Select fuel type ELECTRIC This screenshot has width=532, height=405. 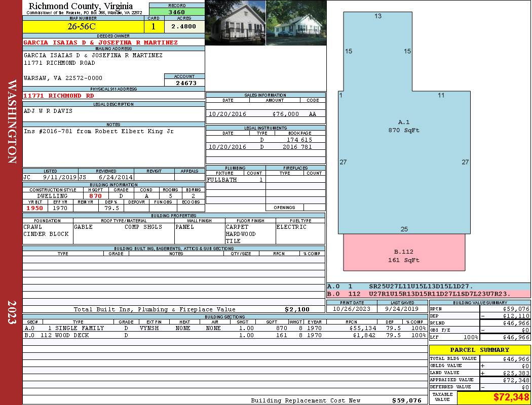[x=291, y=227]
